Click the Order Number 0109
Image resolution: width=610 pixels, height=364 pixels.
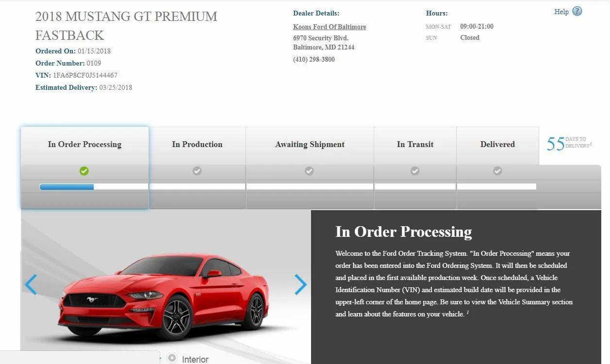point(94,63)
